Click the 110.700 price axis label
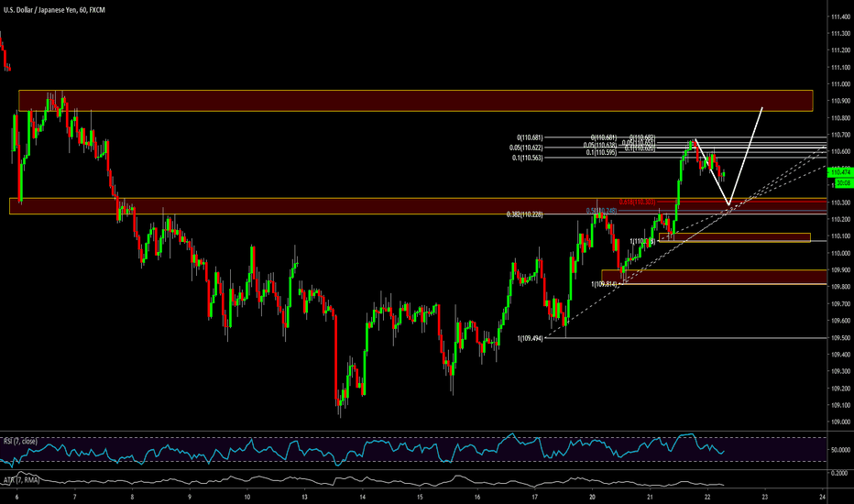Screen dimensions: 854x504 (x=841, y=135)
